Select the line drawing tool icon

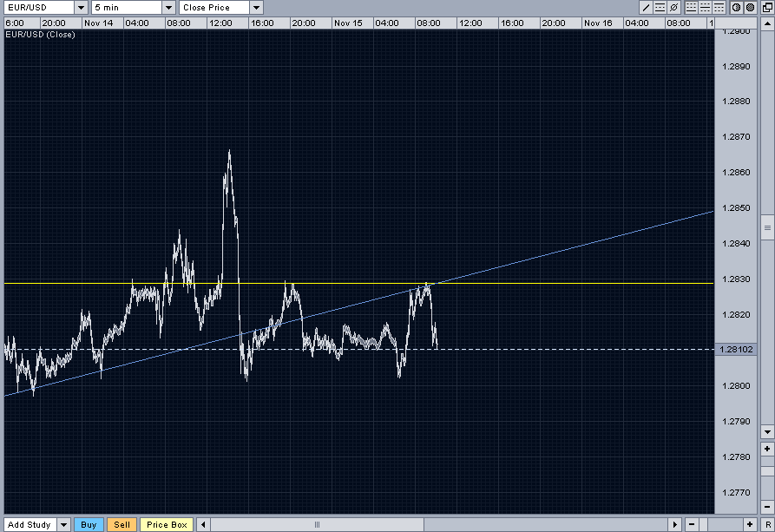click(646, 7)
